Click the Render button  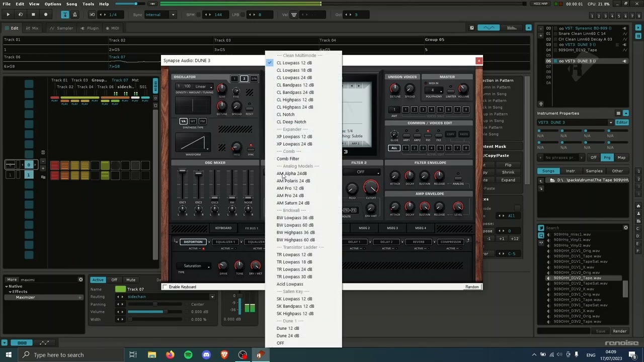pyautogui.click(x=619, y=331)
